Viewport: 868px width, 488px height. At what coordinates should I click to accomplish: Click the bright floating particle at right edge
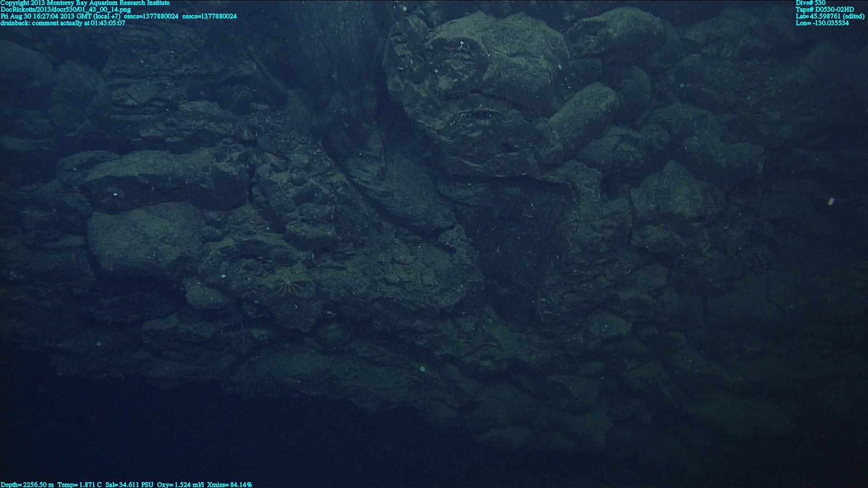pos(831,202)
